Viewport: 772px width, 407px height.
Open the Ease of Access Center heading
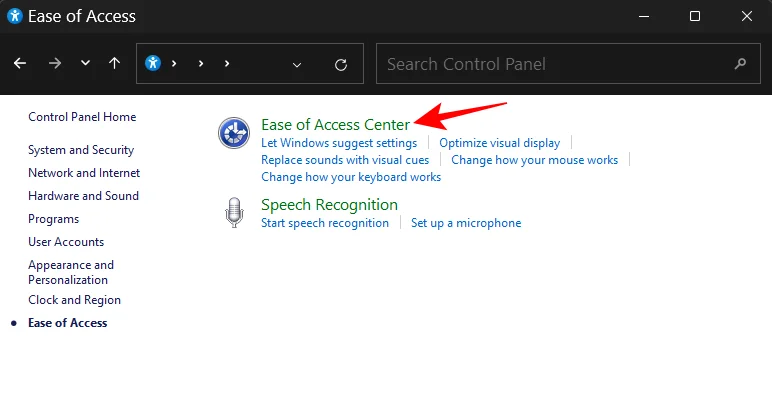pos(335,125)
